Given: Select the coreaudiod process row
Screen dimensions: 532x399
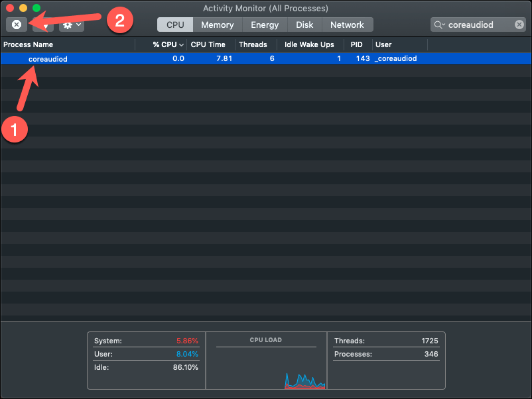Looking at the screenshot, I should [x=266, y=58].
